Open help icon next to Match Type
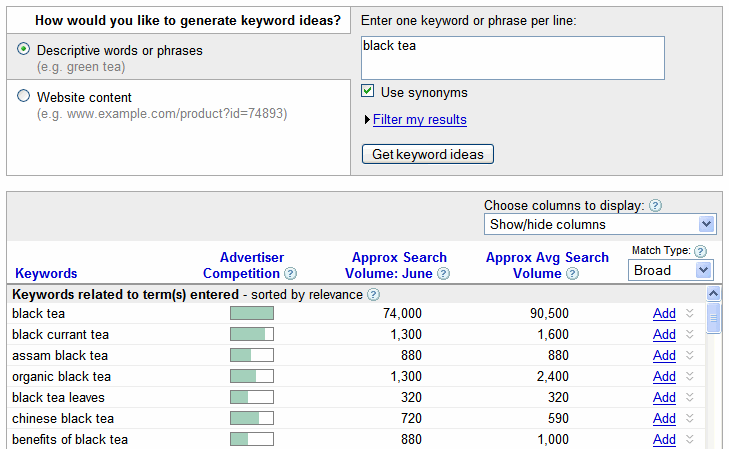Viewport: 729px width, 449px height. click(700, 251)
